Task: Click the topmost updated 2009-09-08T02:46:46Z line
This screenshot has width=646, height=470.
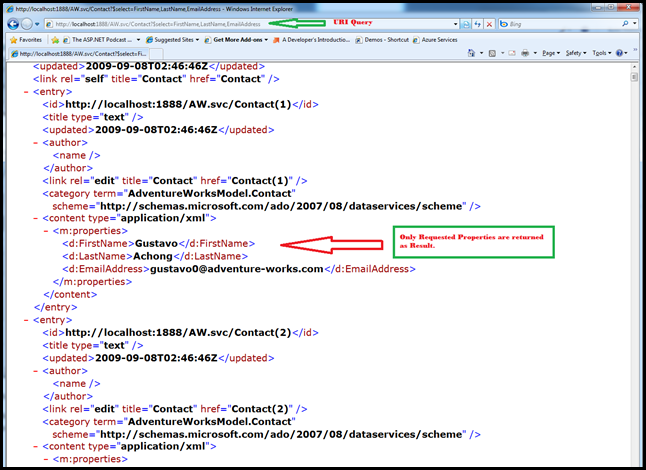Action: [x=149, y=66]
